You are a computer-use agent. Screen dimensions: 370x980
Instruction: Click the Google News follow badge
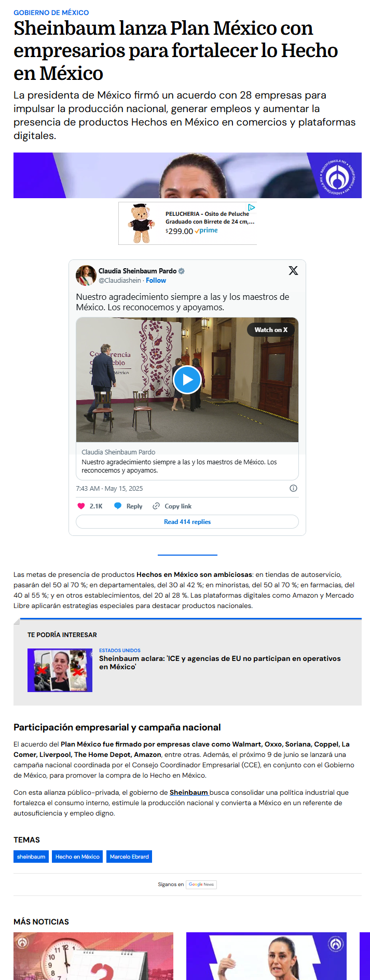(x=201, y=885)
